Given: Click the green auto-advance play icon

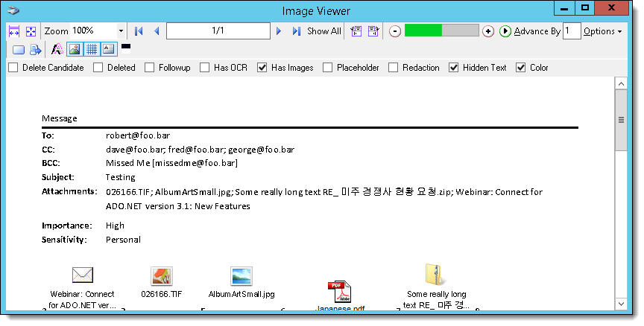Looking at the screenshot, I should pyautogui.click(x=505, y=31).
